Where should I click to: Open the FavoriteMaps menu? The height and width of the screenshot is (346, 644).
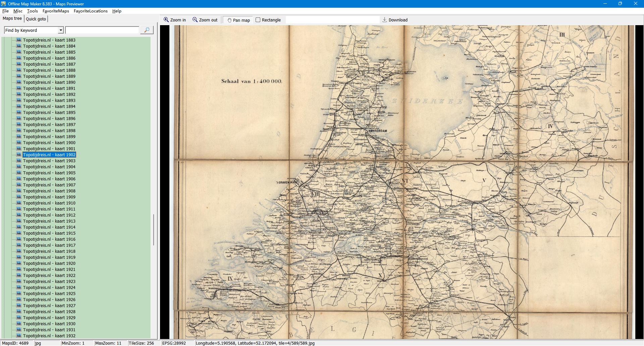click(56, 11)
